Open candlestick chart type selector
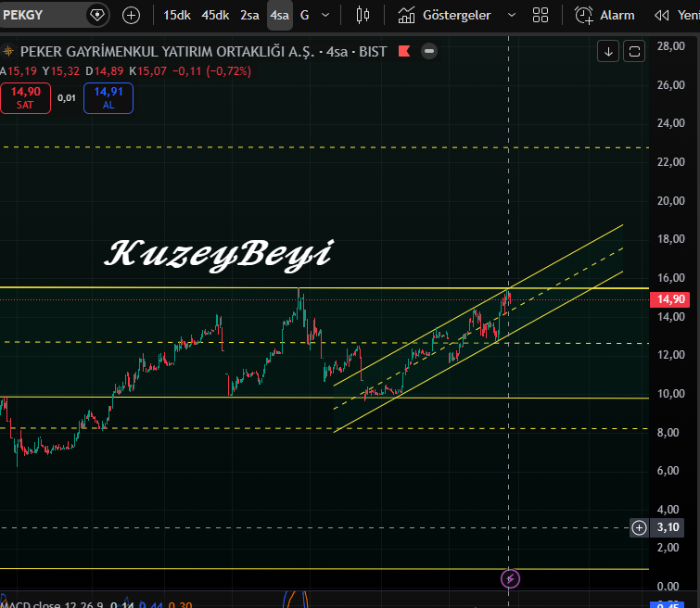The image size is (700, 608). 363,15
